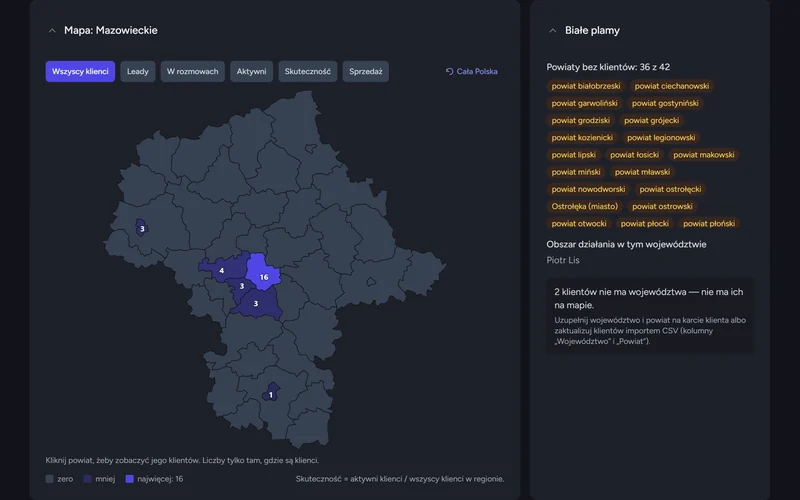The image size is (800, 500).
Task: Open the powiat ciechanowski tag
Action: [x=672, y=86]
